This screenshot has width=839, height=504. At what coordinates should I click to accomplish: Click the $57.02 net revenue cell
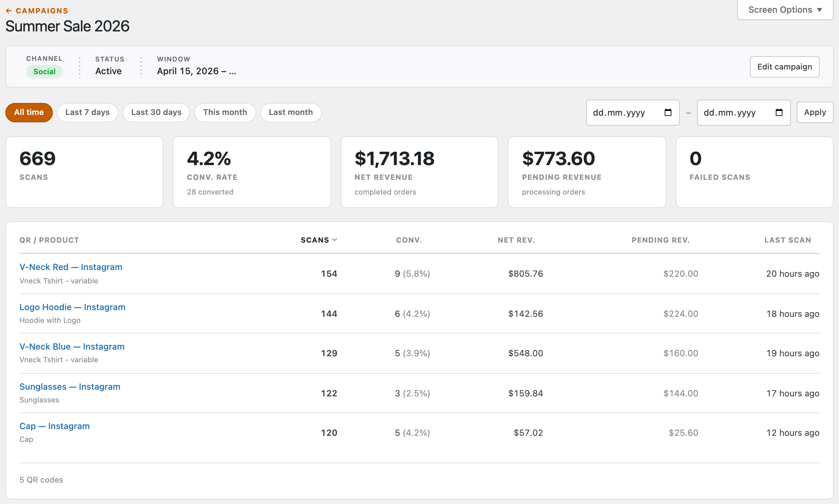[528, 433]
